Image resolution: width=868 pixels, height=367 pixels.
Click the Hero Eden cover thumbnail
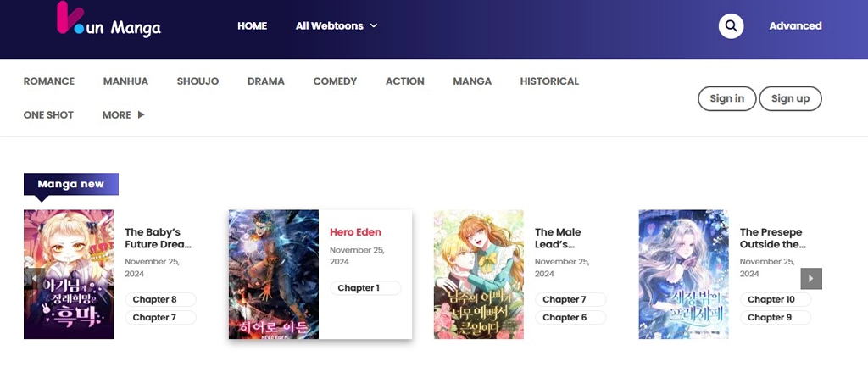[274, 275]
